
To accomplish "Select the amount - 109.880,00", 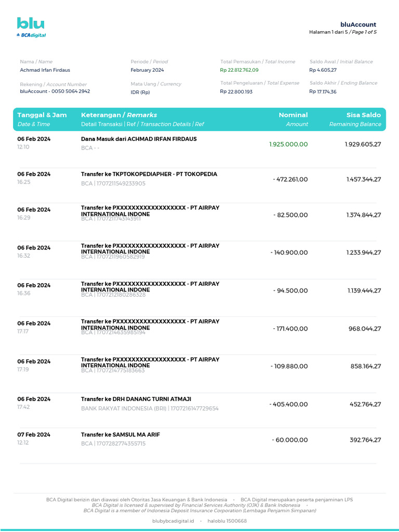I will tap(289, 366).
